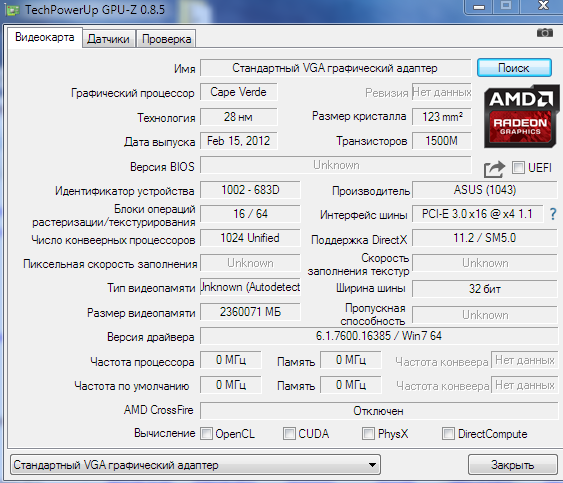The image size is (563, 483).
Task: Switch to the Датчики tab
Action: tap(108, 39)
